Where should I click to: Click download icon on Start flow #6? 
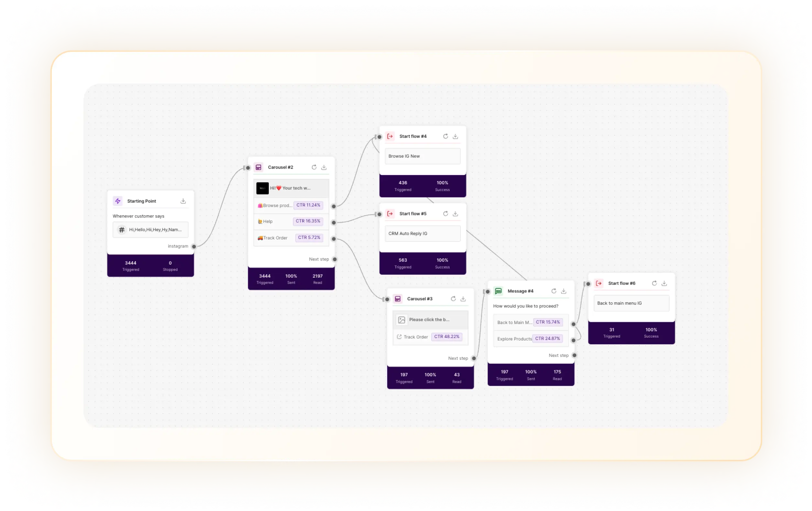pos(664,283)
